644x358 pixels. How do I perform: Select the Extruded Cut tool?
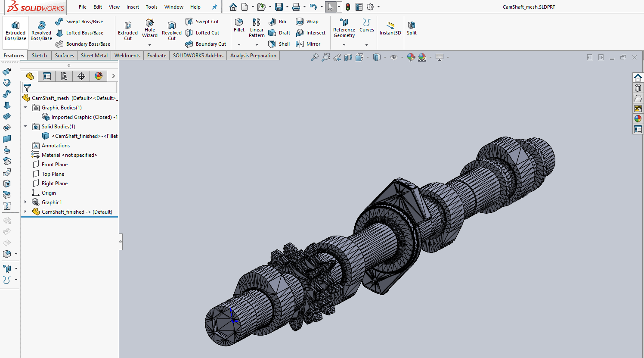tap(128, 31)
